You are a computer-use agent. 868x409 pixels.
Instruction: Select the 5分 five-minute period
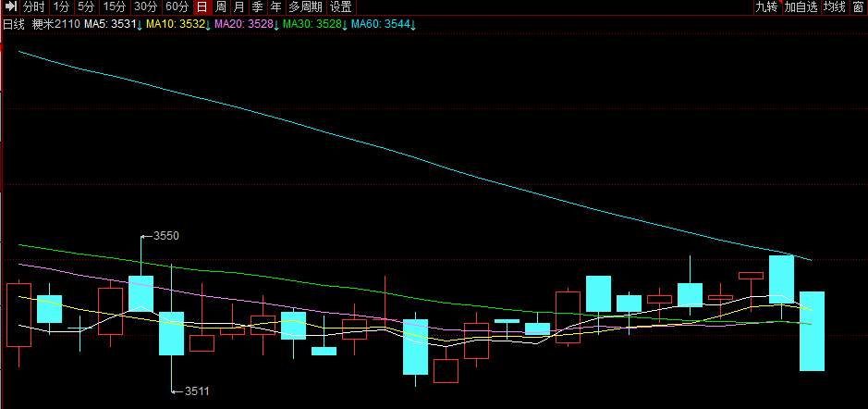86,7
